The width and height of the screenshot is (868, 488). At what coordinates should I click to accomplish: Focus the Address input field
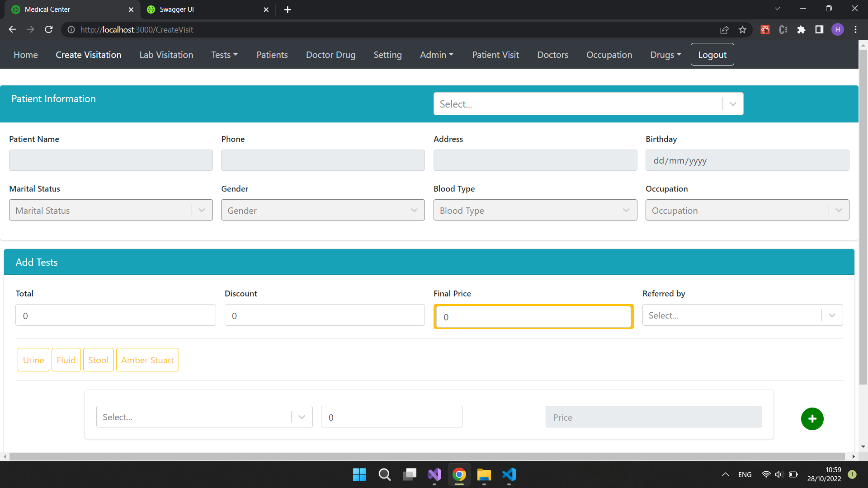(x=535, y=160)
